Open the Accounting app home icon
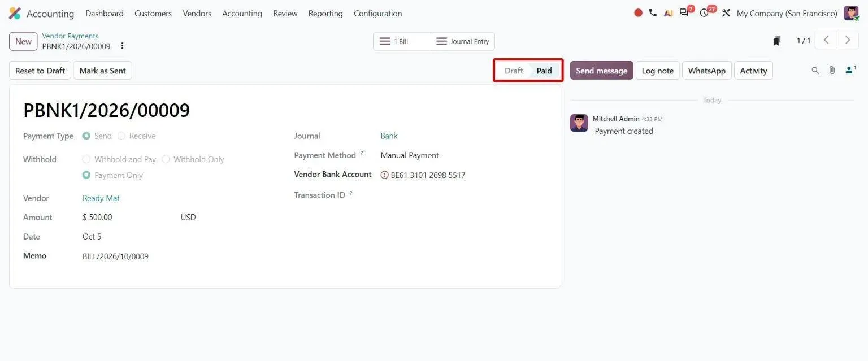Viewport: 868px width, 361px height. tap(15, 13)
